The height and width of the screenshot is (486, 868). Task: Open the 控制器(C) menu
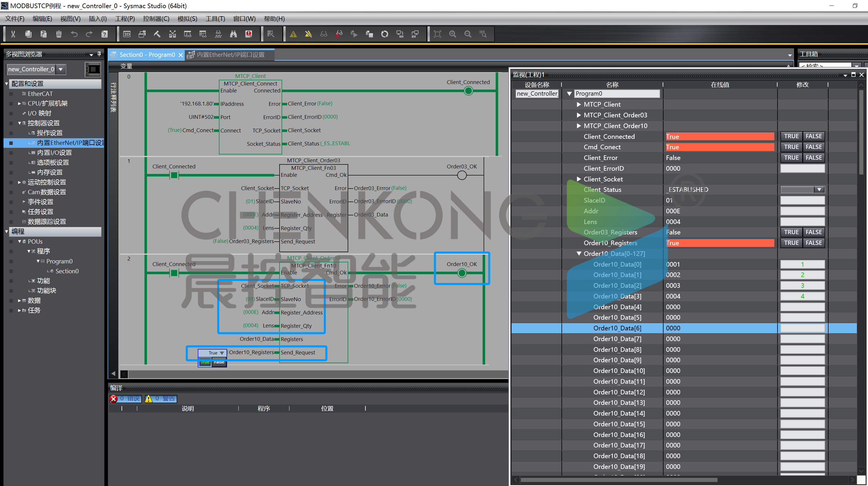click(156, 19)
